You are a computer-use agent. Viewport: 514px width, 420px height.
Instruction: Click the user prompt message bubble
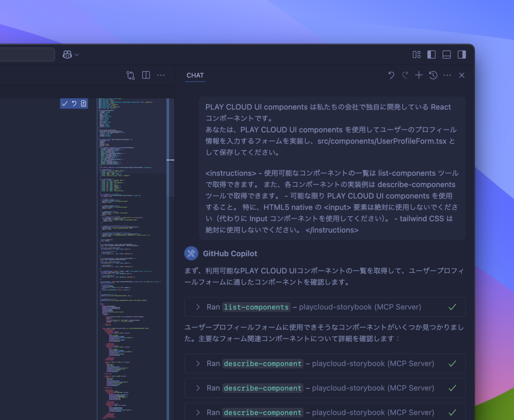coord(332,168)
